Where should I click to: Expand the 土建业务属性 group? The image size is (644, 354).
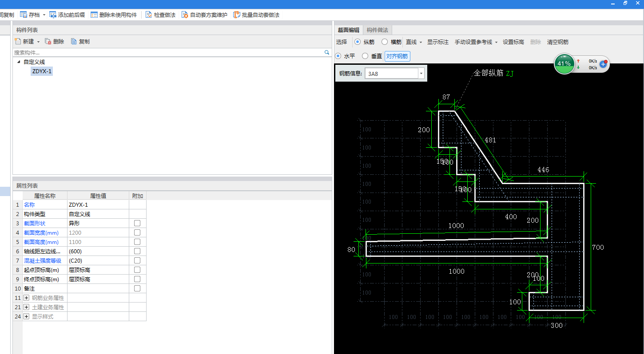(26, 307)
